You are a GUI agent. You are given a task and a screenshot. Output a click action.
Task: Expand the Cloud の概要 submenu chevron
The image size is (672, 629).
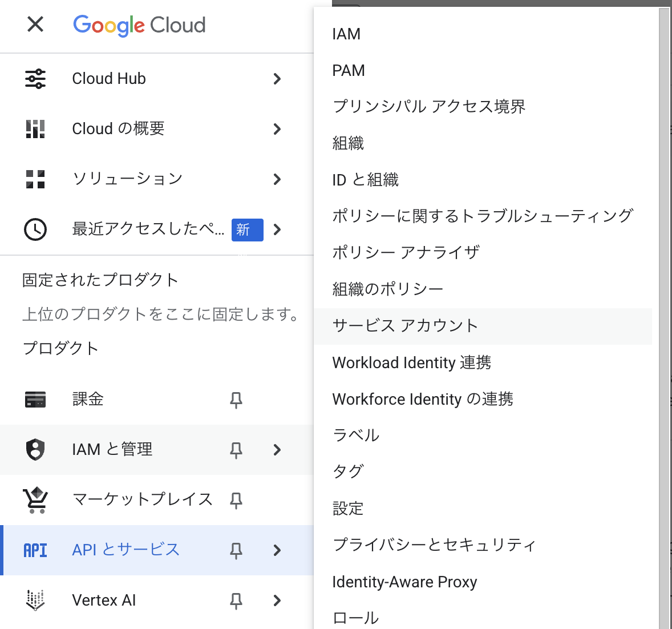click(x=277, y=129)
